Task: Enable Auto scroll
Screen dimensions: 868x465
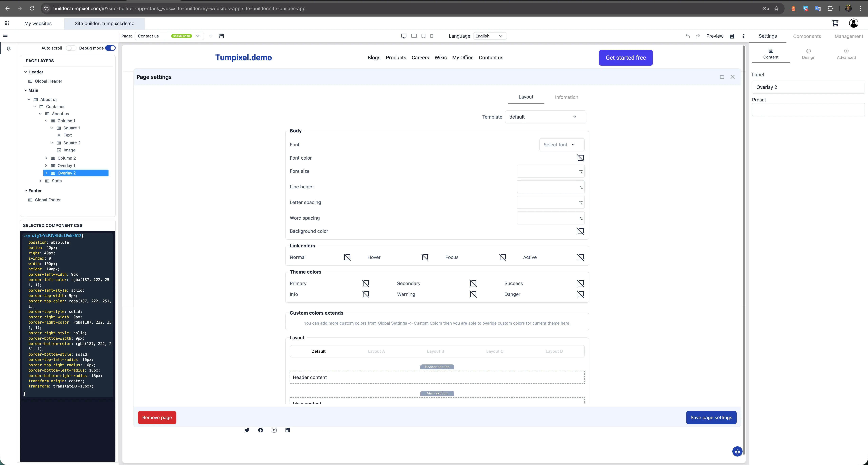Action: pyautogui.click(x=71, y=48)
